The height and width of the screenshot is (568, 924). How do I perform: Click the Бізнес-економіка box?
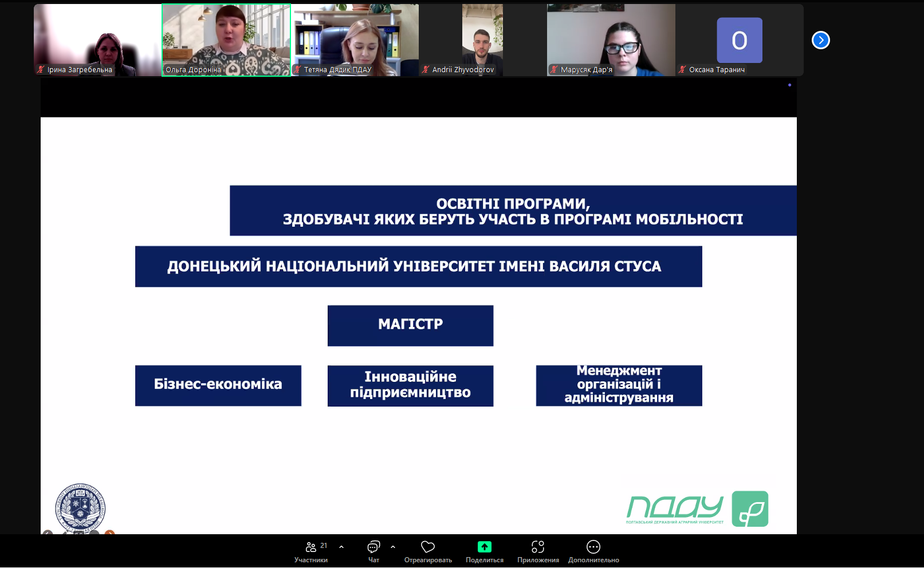(x=218, y=385)
